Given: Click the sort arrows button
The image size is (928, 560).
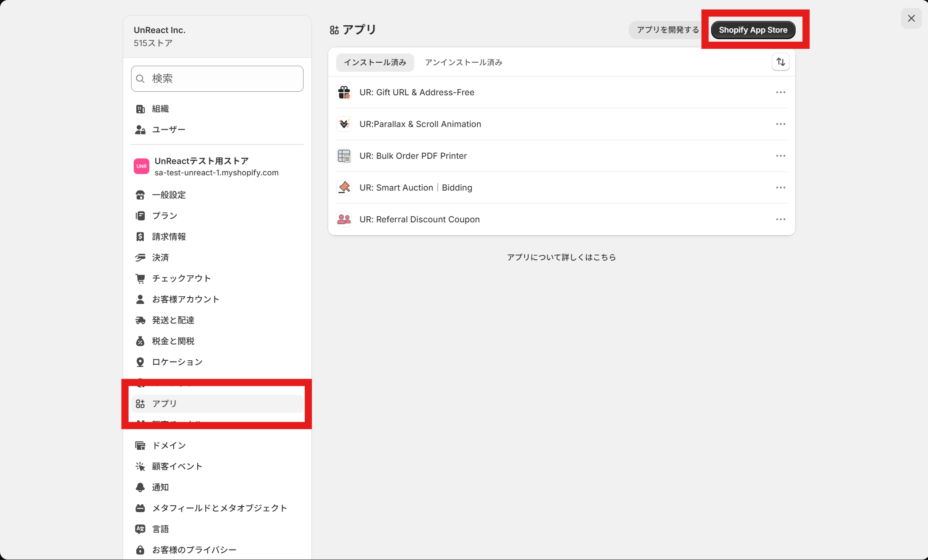Looking at the screenshot, I should 780,62.
